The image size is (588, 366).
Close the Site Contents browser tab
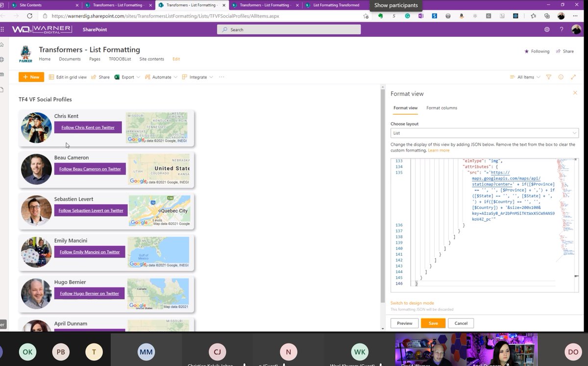click(x=77, y=5)
